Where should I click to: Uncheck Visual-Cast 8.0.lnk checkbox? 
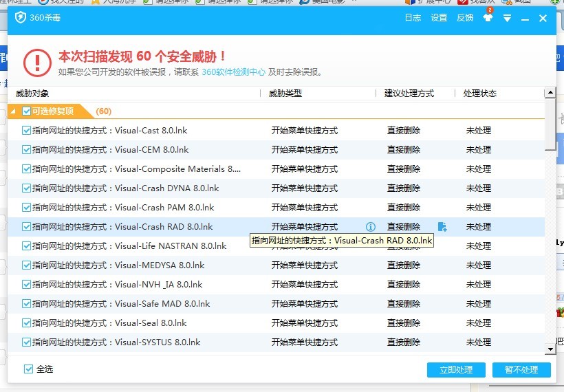(x=26, y=130)
